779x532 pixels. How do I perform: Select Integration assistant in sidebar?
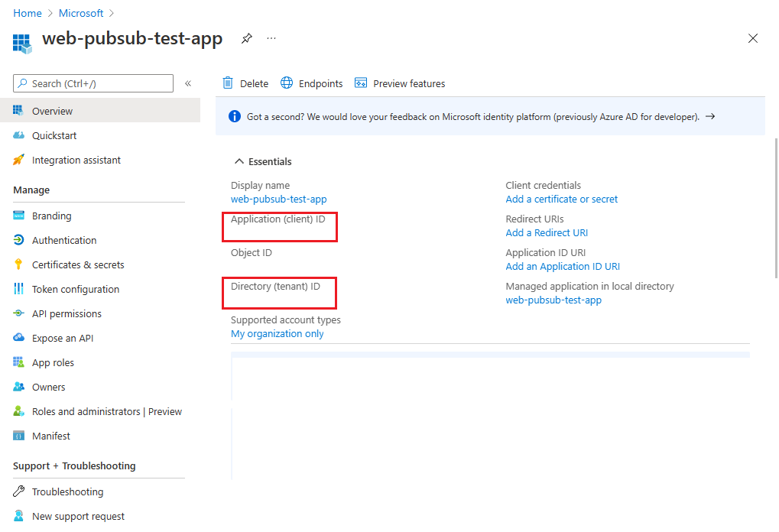[76, 160]
